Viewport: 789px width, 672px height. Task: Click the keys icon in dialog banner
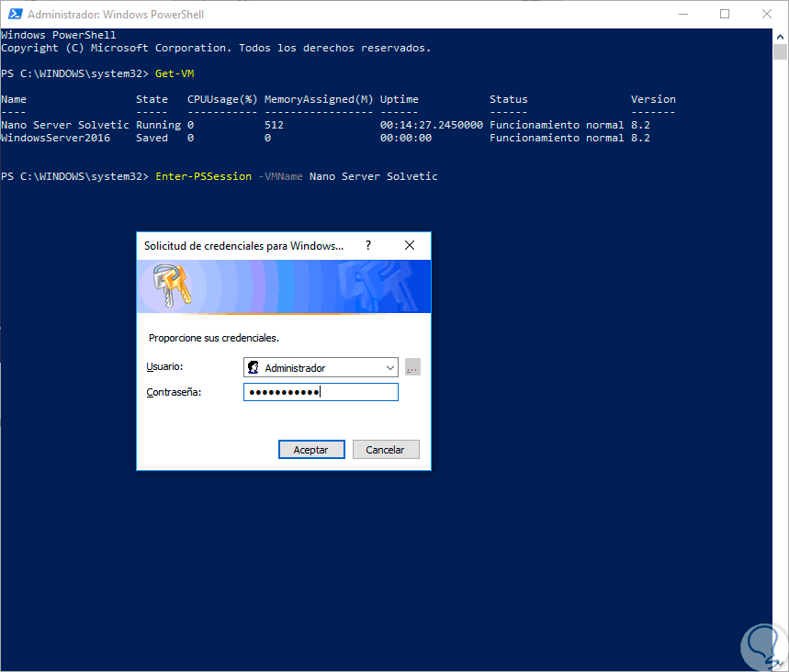coord(172,285)
